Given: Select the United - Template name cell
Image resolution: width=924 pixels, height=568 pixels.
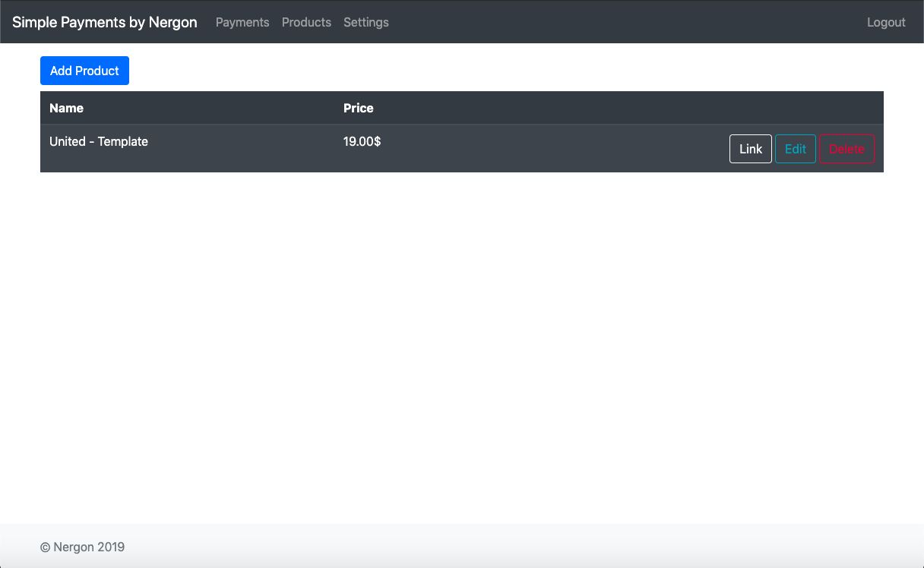Looking at the screenshot, I should click(x=187, y=148).
